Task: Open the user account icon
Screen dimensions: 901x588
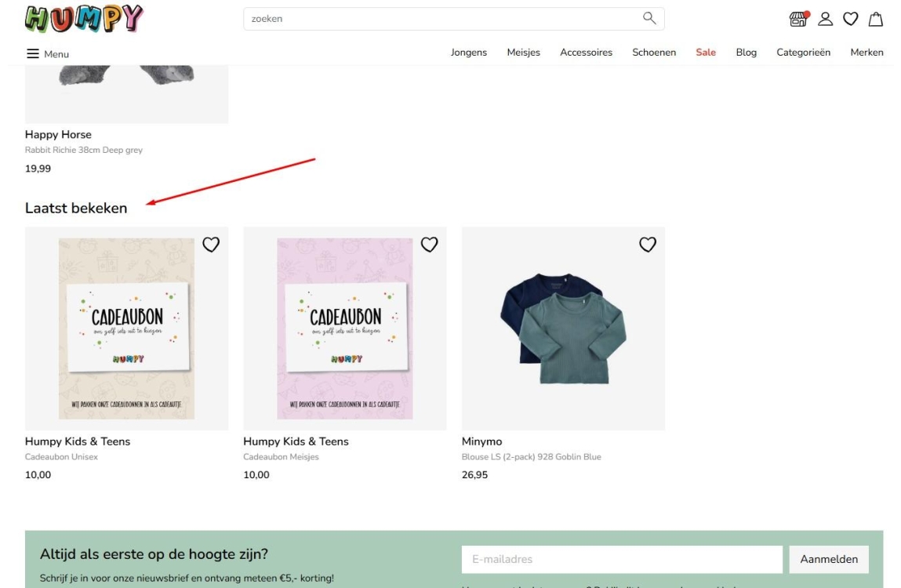Action: 825,20
